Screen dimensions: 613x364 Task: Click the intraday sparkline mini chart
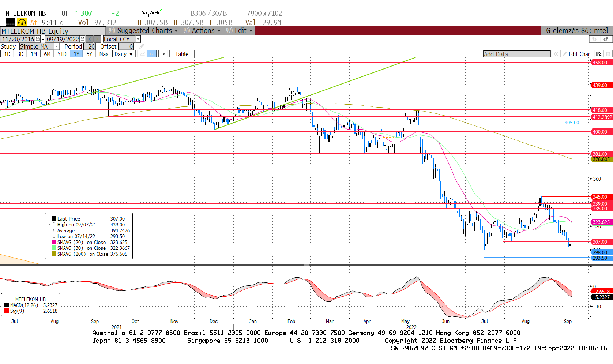151,13
